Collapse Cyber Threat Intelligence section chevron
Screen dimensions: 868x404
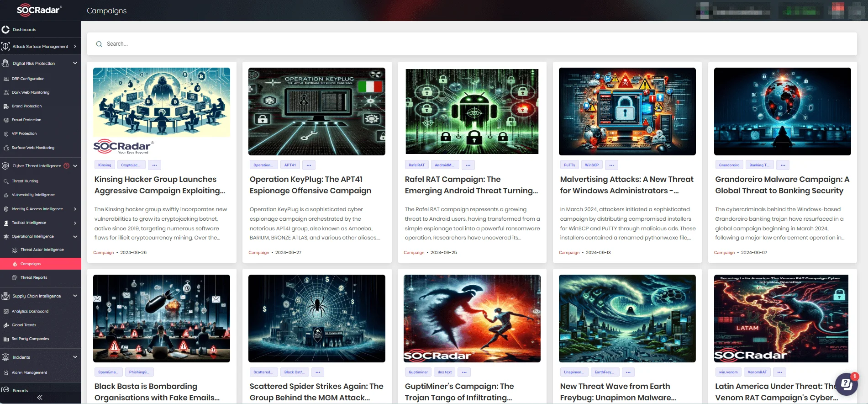click(75, 166)
